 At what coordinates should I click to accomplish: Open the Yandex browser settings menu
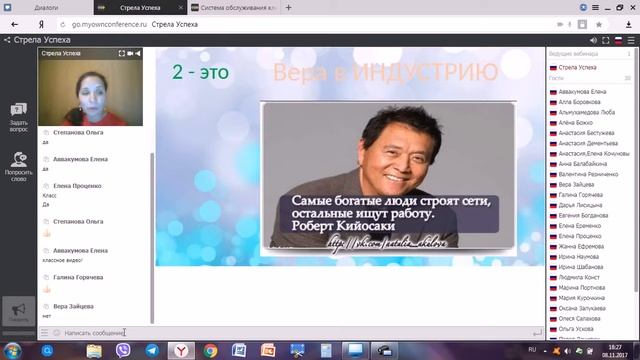coord(596,7)
